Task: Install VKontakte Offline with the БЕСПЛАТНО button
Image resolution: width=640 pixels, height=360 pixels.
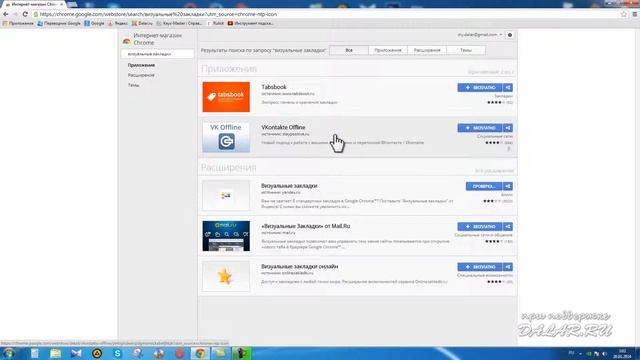Action: tap(480, 128)
